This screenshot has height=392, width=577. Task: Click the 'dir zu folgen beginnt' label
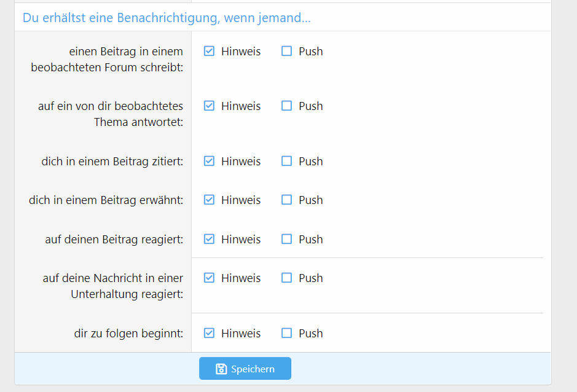tap(128, 334)
